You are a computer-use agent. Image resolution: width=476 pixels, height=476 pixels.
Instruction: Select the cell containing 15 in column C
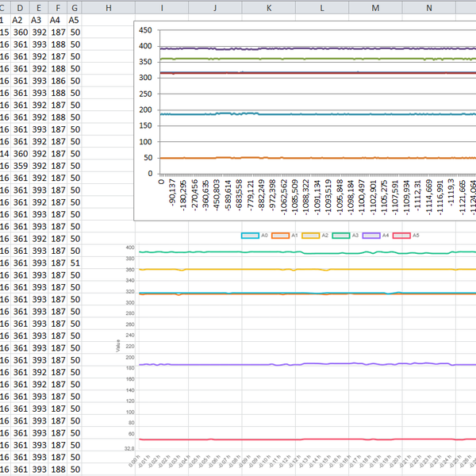[x=6, y=33]
